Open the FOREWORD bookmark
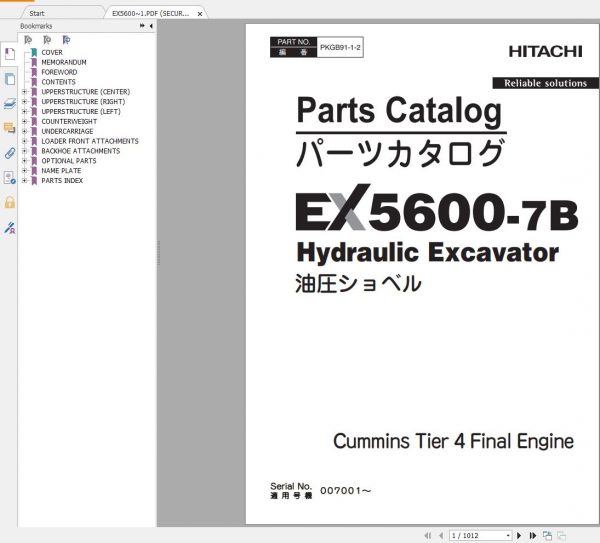The height and width of the screenshot is (543, 600). [59, 72]
